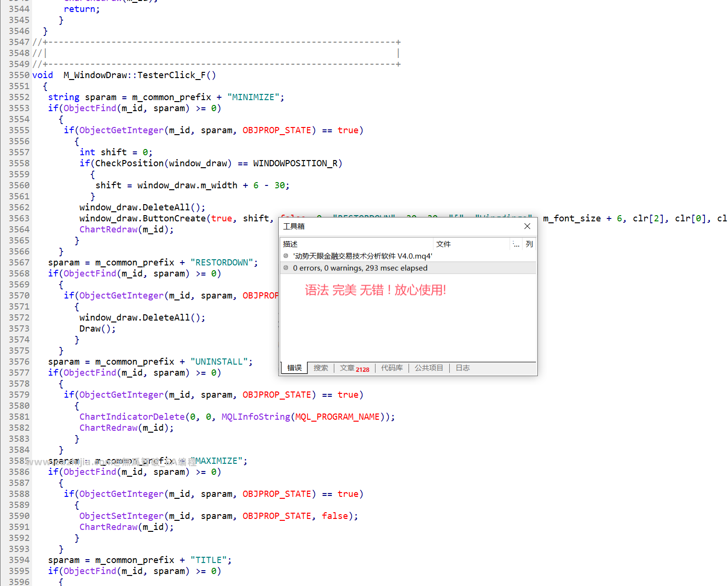Click 'OBJPROP_STATE' on line 3579
This screenshot has width=728, height=586.
coord(277,395)
